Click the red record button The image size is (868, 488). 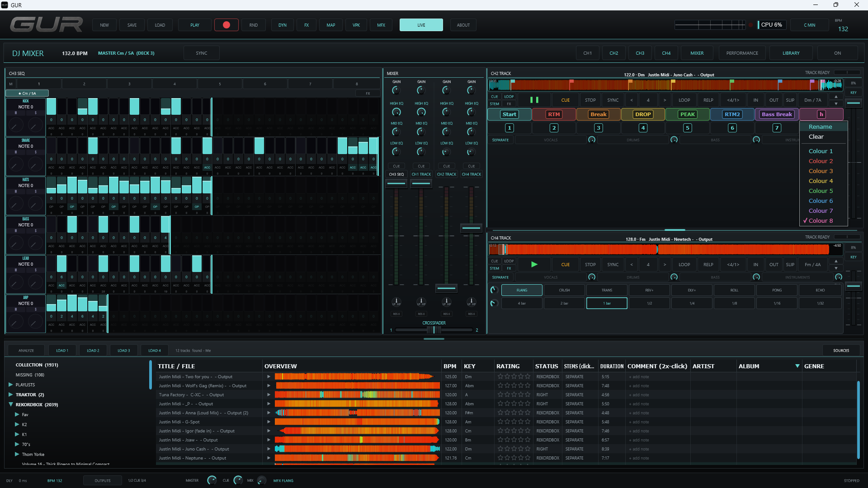pos(226,25)
